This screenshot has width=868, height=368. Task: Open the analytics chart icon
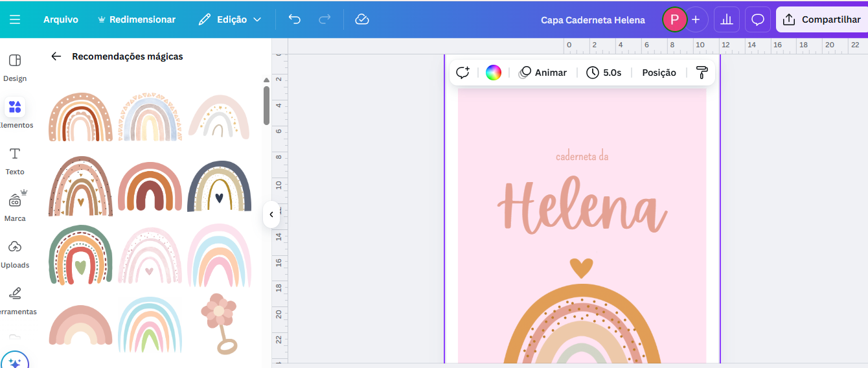coord(727,19)
